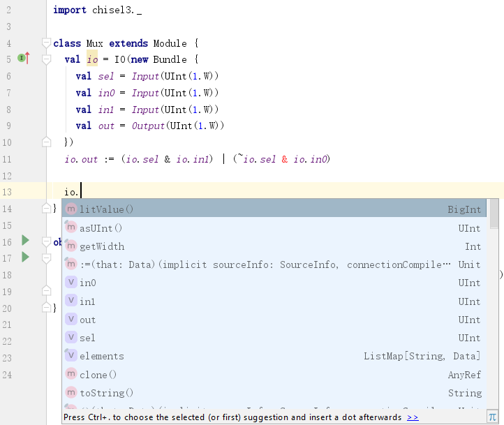Click line number 13 in the gutter
Viewport: 504px width, 425px height.
coord(7,192)
